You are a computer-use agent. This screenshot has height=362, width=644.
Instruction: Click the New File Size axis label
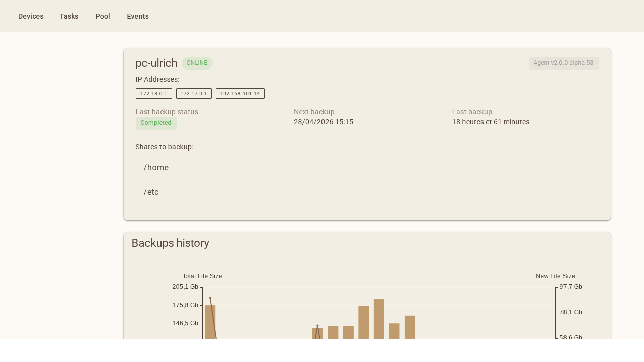tap(555, 276)
